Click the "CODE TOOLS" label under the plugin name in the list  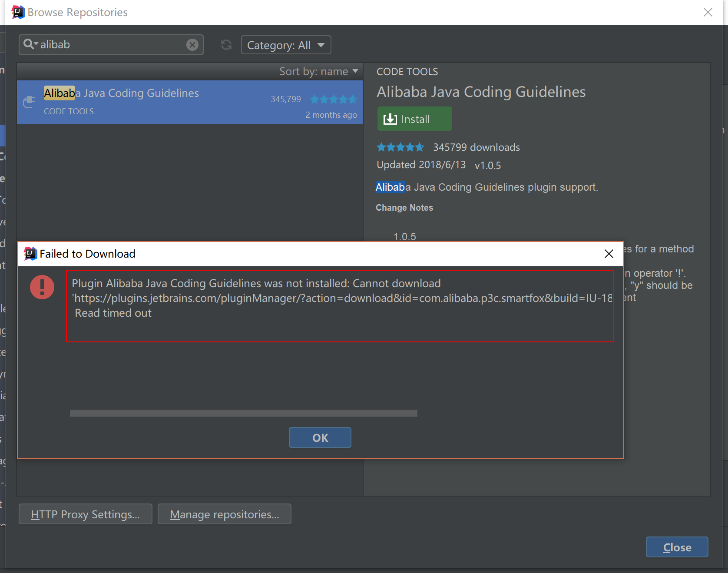(69, 111)
